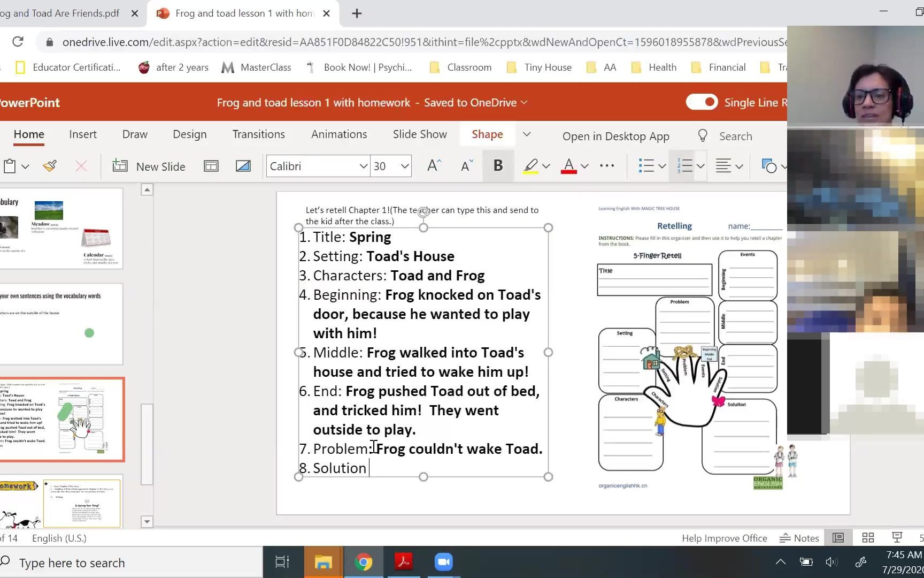Open the after 2 years bookmark
Viewport: 924px width, 578px height.
click(174, 67)
